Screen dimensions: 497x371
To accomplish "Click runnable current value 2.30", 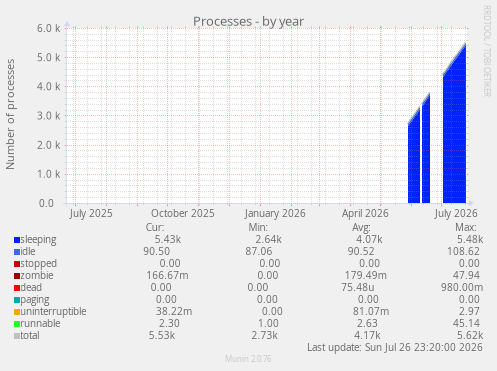I will (x=169, y=323).
